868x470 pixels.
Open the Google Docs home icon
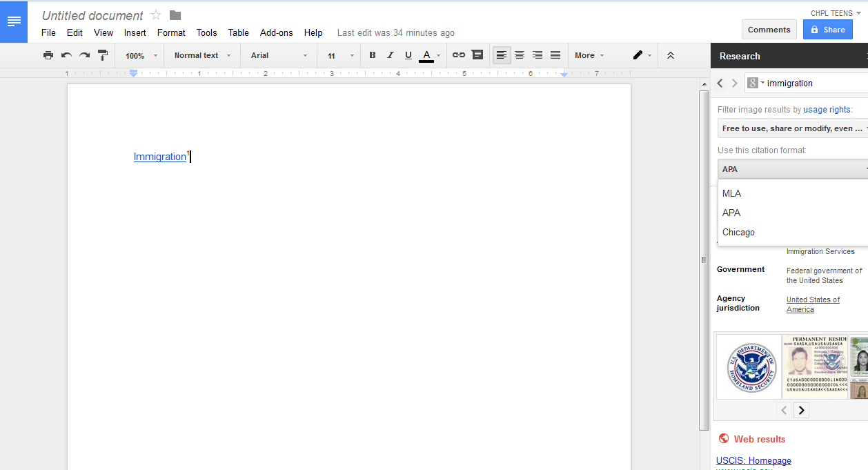point(14,21)
